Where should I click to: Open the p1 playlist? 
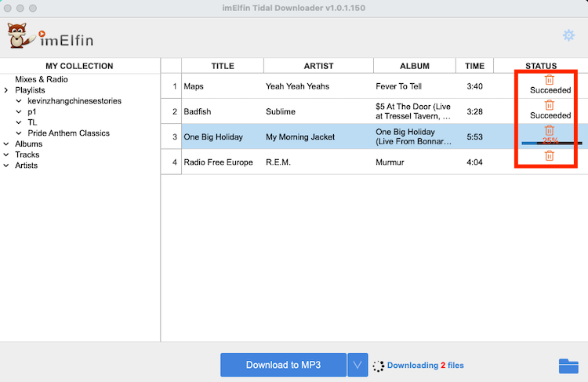32,112
